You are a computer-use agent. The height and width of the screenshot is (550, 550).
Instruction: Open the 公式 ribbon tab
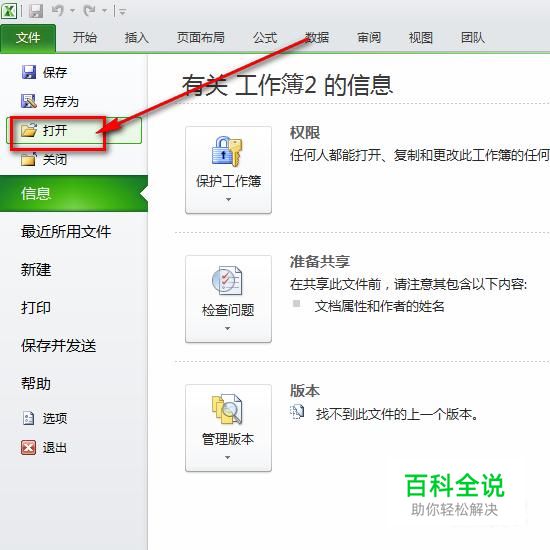coord(265,38)
